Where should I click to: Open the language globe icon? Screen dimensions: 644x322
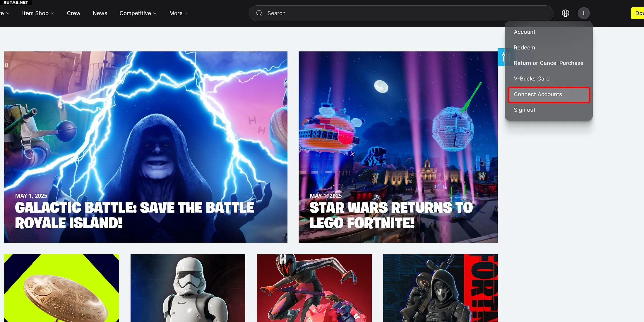(566, 13)
